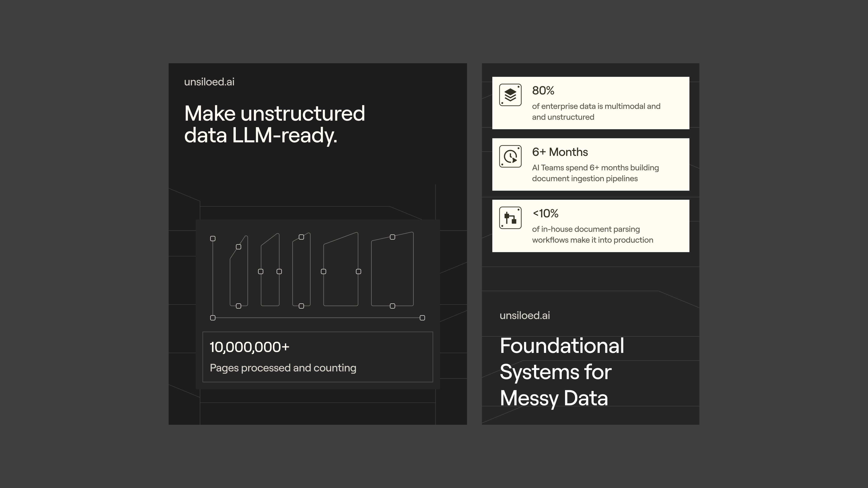Image resolution: width=868 pixels, height=488 pixels.
Task: Click the stacked layers icon beside 80%
Action: pyautogui.click(x=510, y=95)
